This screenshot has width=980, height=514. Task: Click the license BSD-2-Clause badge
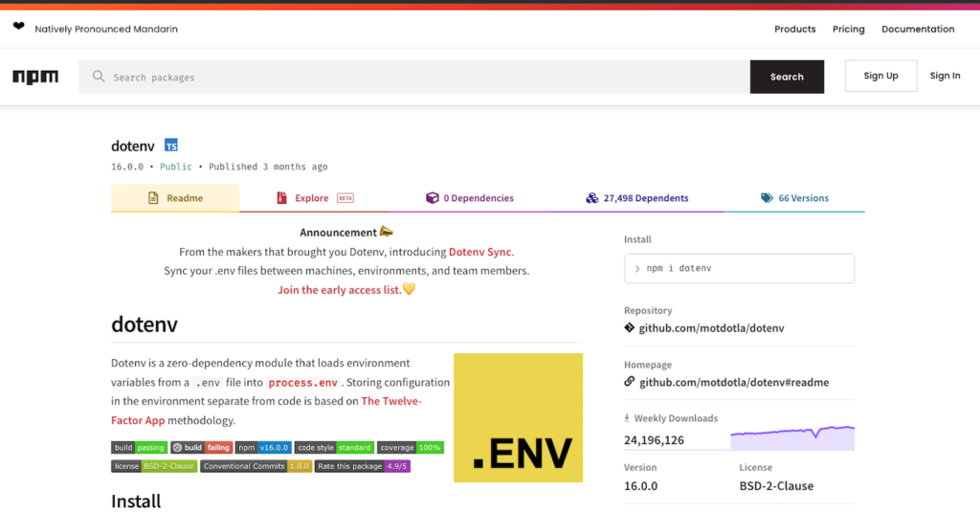coord(154,466)
